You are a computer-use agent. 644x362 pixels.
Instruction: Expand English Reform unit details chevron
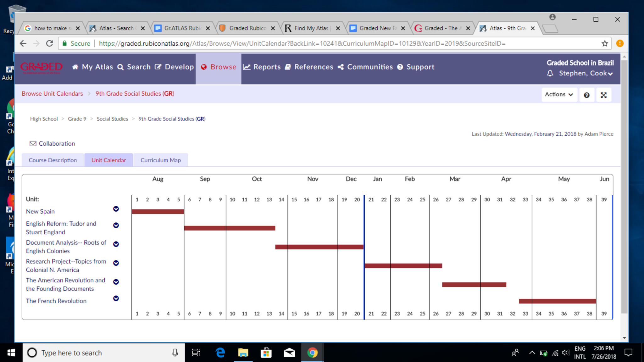pos(116,225)
